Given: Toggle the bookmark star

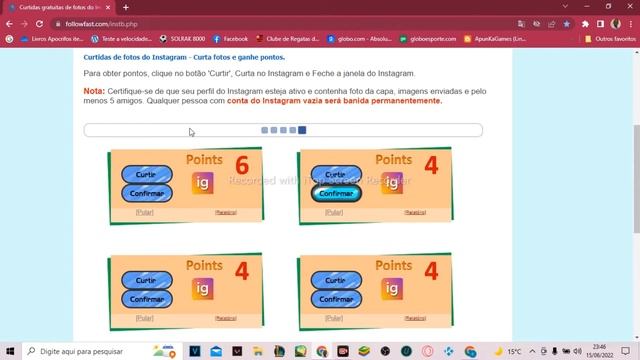Looking at the screenshot, I should pyautogui.click(x=567, y=24).
